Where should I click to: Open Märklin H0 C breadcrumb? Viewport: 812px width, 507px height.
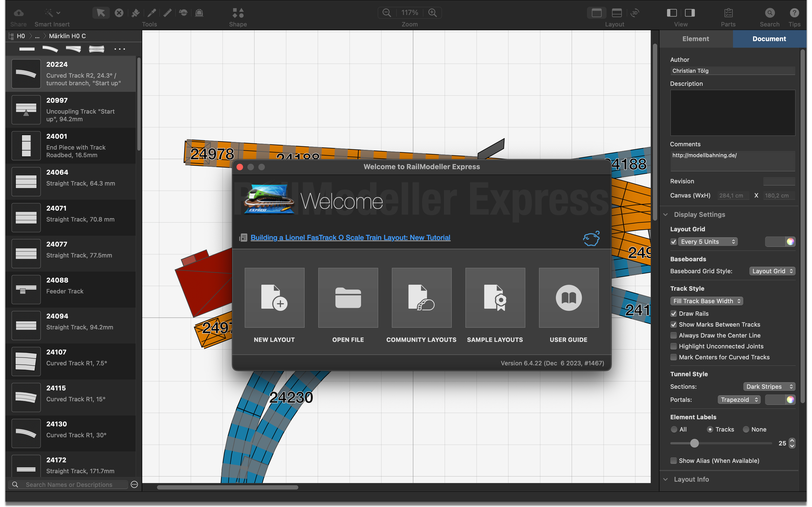pos(67,36)
